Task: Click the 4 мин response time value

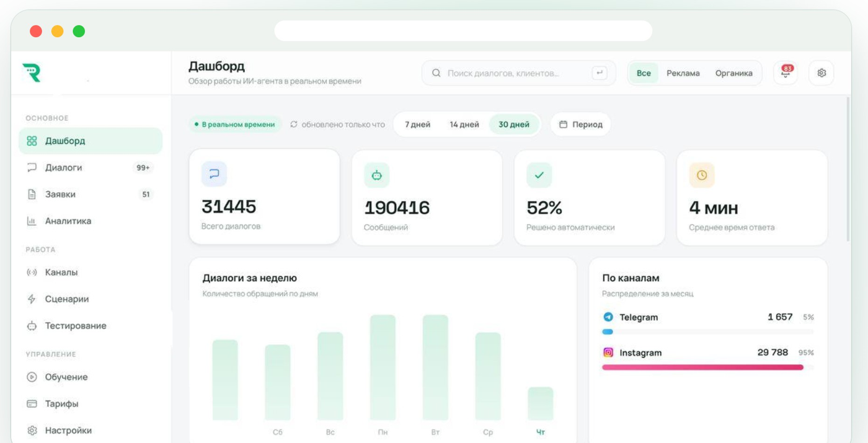Action: tap(714, 208)
